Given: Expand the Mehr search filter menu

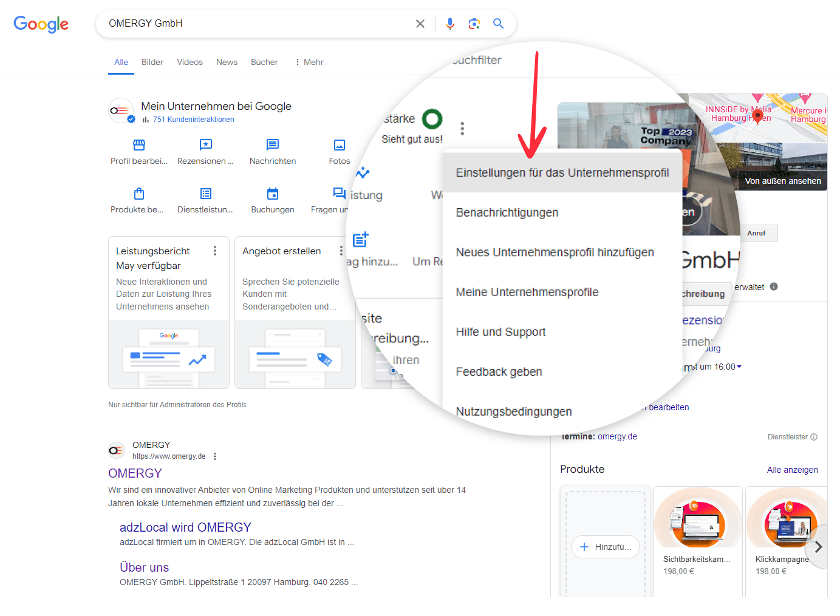Looking at the screenshot, I should click(309, 62).
